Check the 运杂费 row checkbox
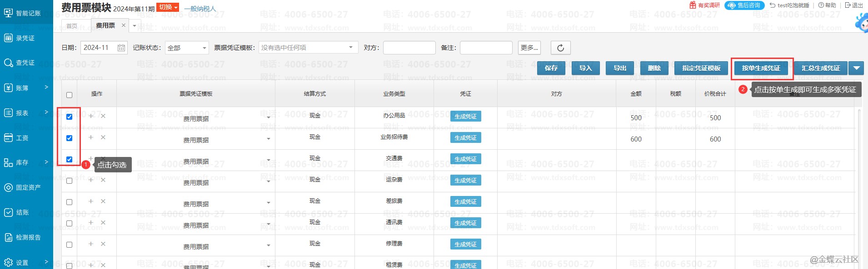Viewport: 868px width, 269px height. 70,181
